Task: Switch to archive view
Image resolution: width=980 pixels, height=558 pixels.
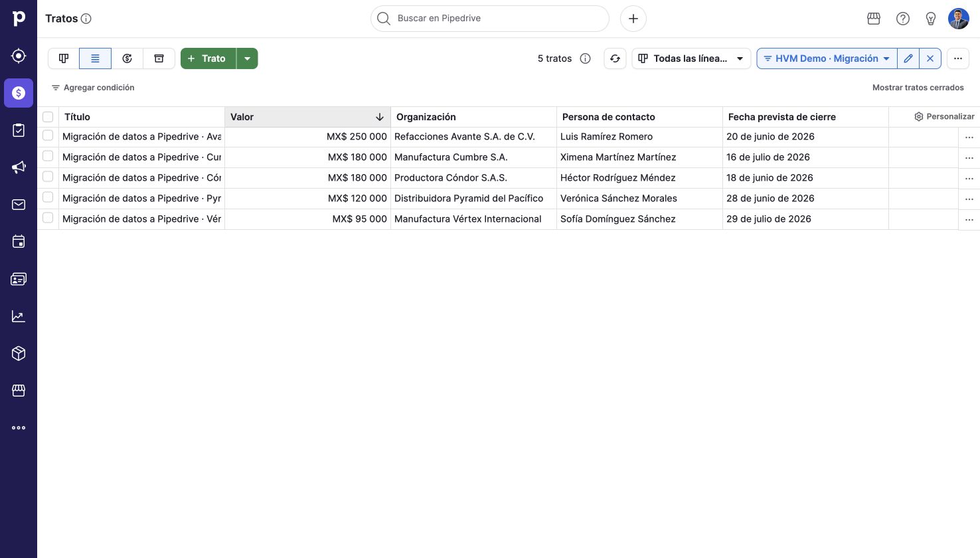Action: click(159, 58)
